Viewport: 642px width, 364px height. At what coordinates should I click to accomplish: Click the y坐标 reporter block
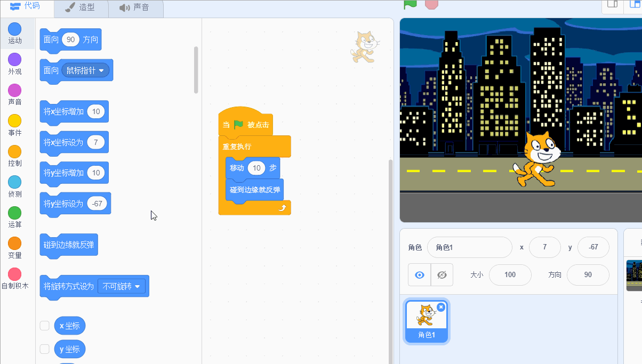coord(69,349)
